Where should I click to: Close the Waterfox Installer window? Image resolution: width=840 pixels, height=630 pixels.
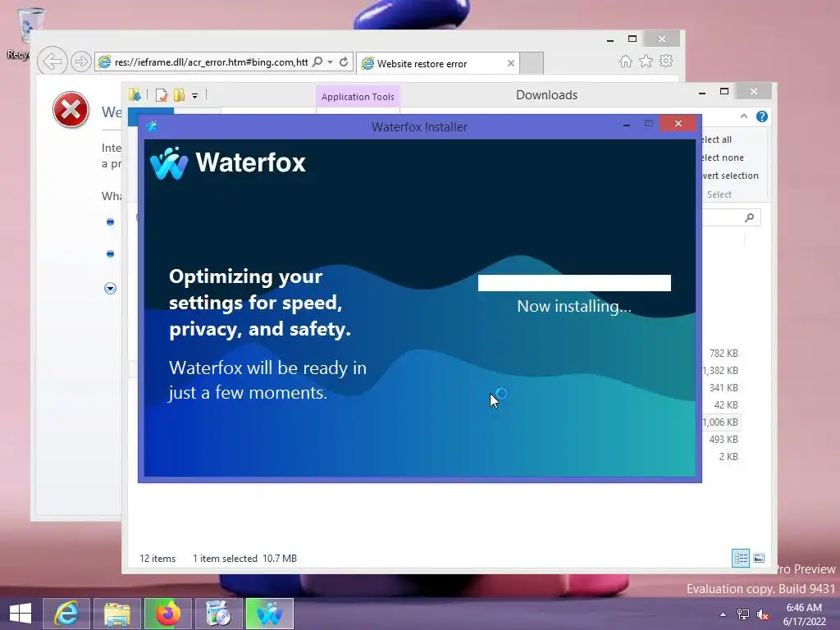pos(678,124)
